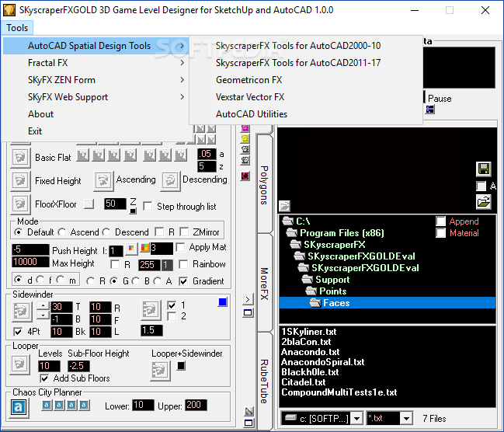Select the file AnacondoSpiral.txt
The height and width of the screenshot is (432, 504).
coord(323,362)
